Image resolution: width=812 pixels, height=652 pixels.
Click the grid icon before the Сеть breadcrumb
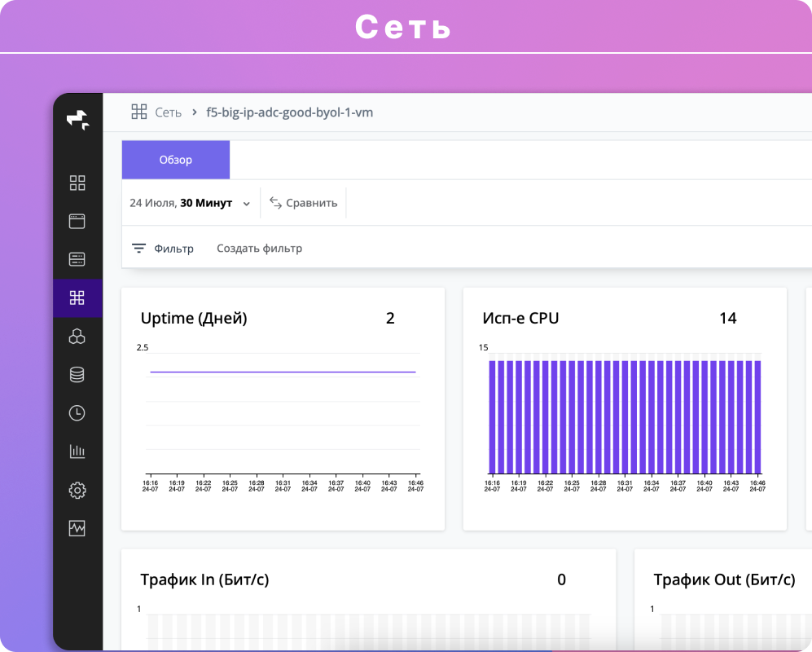tap(139, 112)
